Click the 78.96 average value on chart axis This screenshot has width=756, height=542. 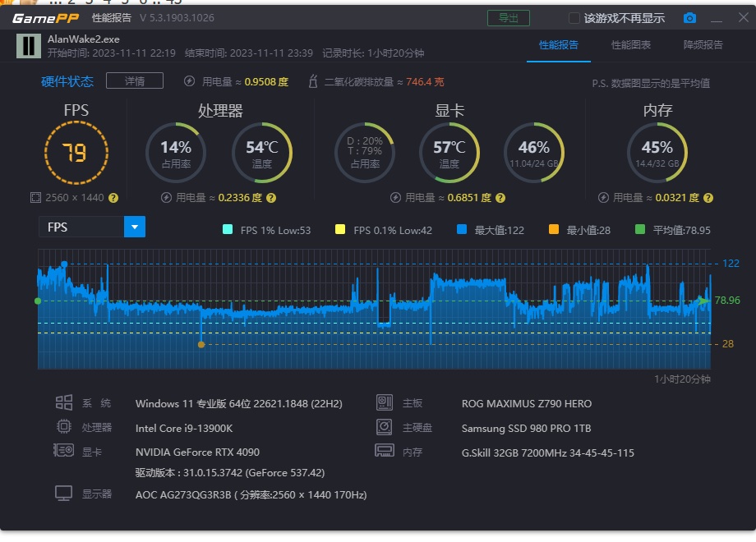pyautogui.click(x=727, y=300)
